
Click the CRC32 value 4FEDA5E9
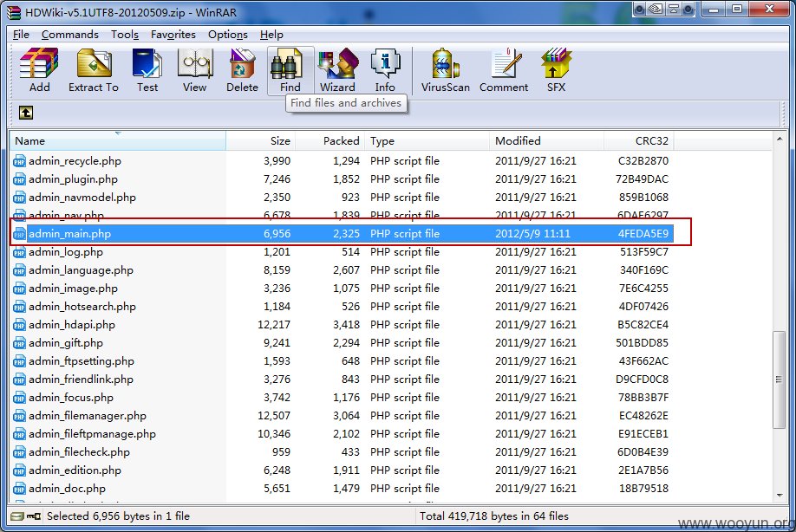point(643,234)
